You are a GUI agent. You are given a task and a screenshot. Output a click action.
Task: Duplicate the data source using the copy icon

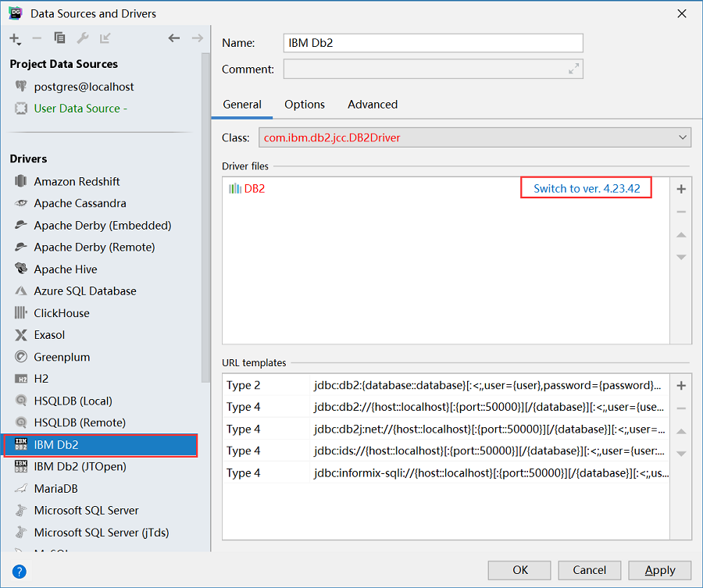[59, 37]
